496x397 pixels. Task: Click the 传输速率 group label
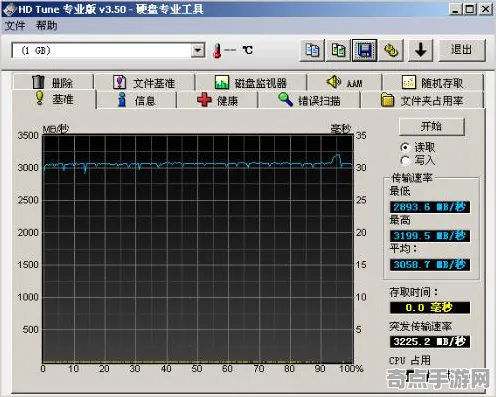tap(412, 178)
